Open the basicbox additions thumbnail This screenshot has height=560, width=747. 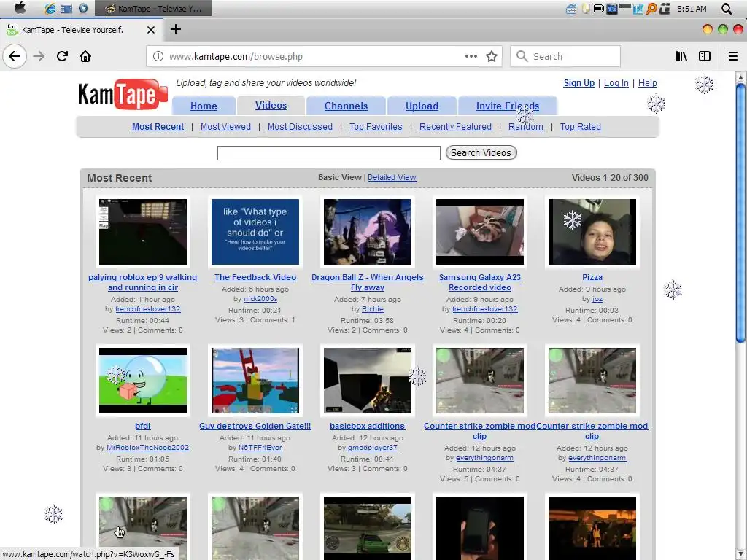point(368,381)
